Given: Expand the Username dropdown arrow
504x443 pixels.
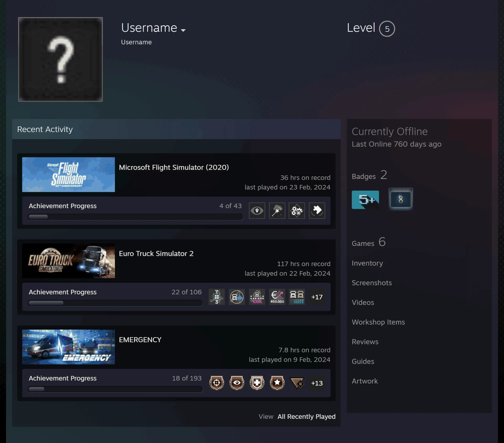Looking at the screenshot, I should (183, 30).
